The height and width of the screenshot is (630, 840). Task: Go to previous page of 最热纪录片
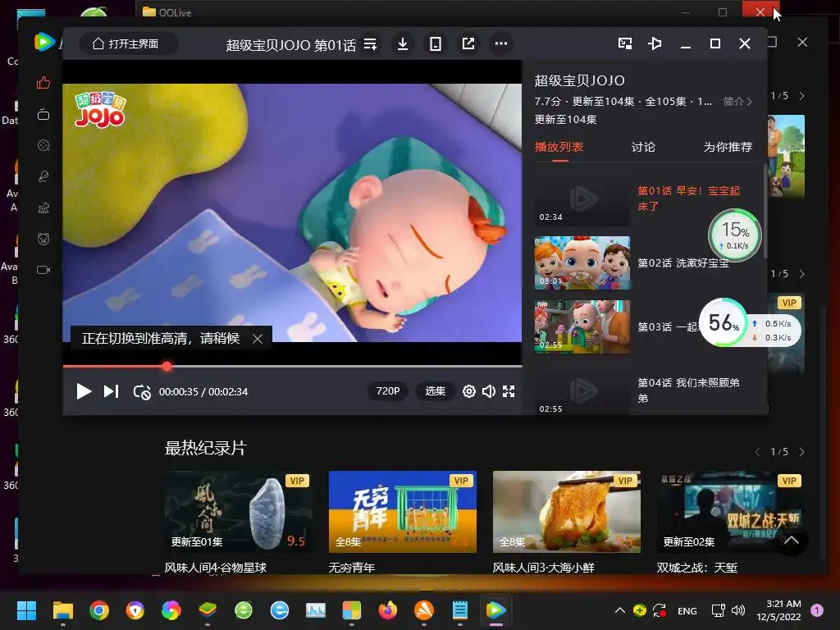tap(757, 452)
